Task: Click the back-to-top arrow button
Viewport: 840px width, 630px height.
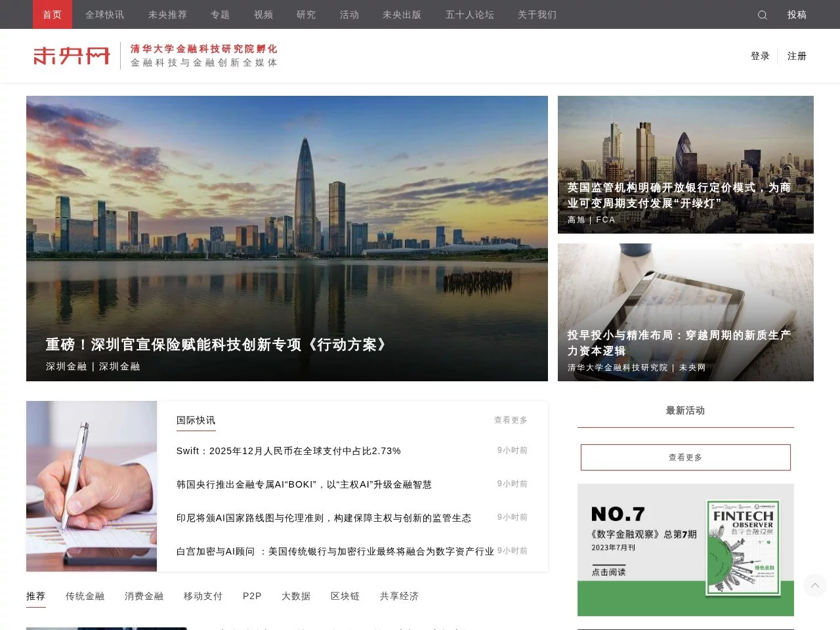Action: point(815,585)
